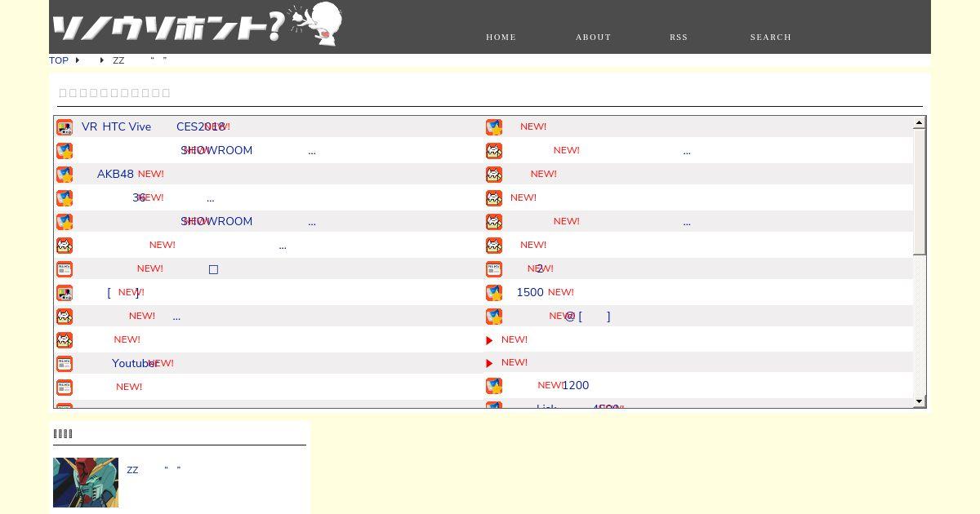
Task: Open the Youtuber headline link
Action: (135, 363)
